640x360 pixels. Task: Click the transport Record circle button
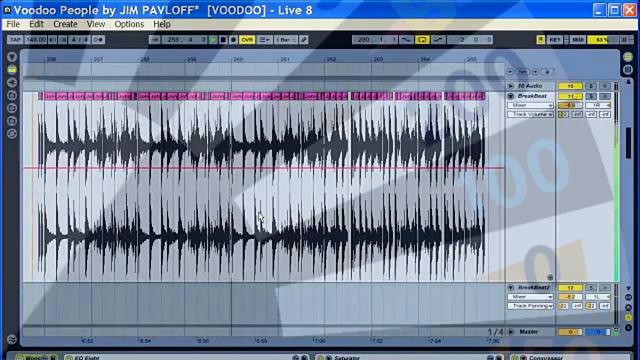pyautogui.click(x=233, y=40)
